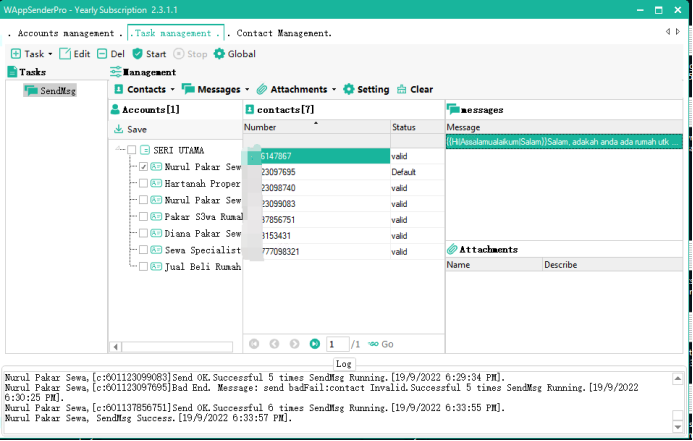Image resolution: width=693 pixels, height=441 pixels.
Task: Save the accounts selection
Action: (130, 129)
